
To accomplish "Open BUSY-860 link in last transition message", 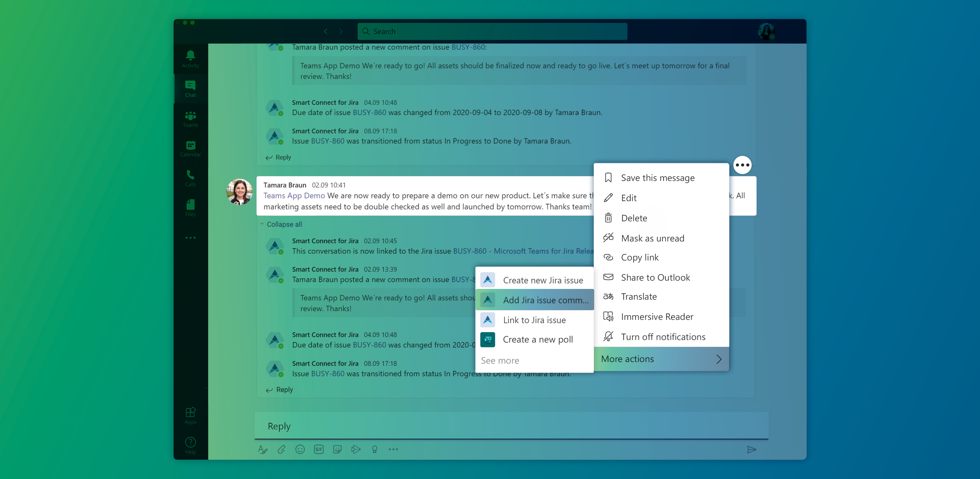I will 328,374.
